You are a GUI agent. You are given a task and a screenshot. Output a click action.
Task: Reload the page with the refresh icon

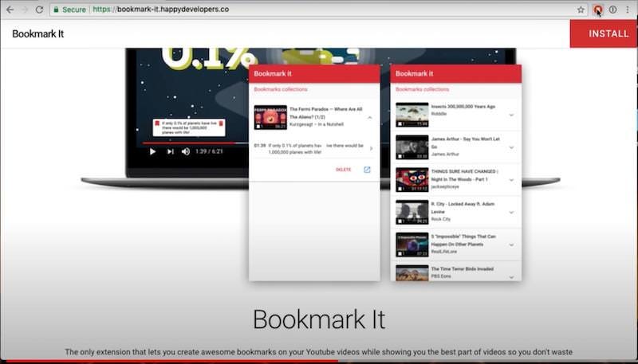(x=39, y=10)
